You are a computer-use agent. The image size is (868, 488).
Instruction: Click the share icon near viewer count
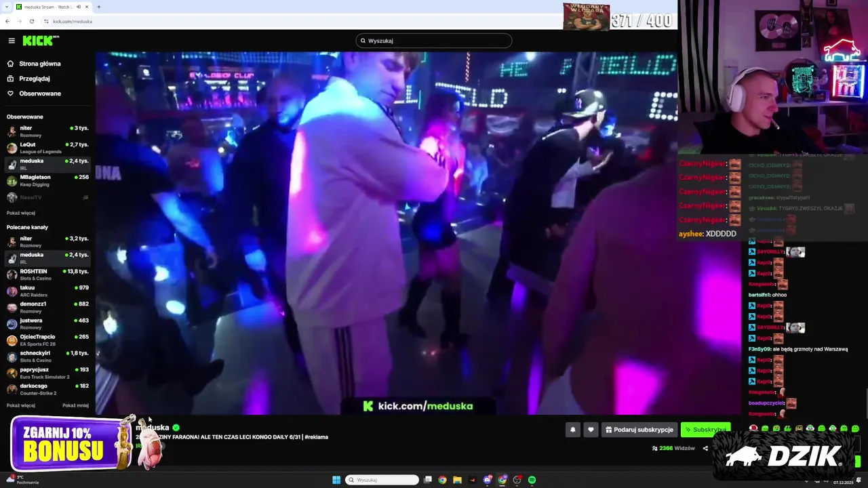(x=705, y=448)
